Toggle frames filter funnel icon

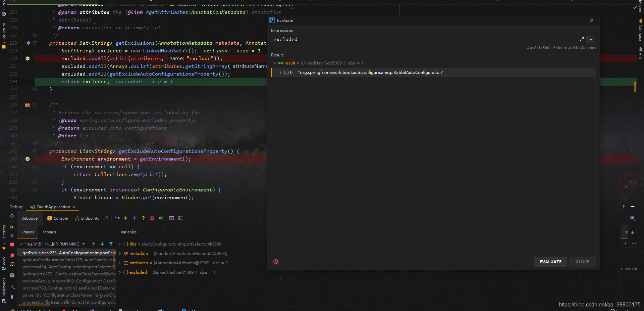point(111,244)
